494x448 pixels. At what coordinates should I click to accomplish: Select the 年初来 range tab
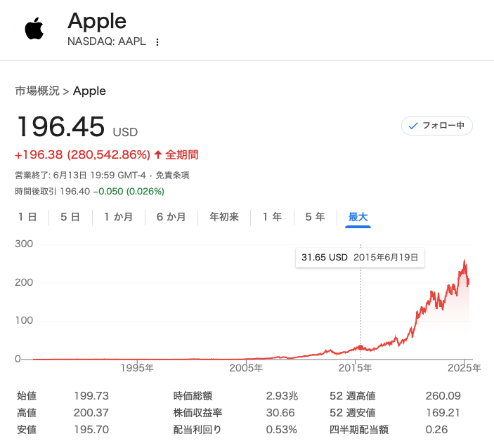(224, 217)
